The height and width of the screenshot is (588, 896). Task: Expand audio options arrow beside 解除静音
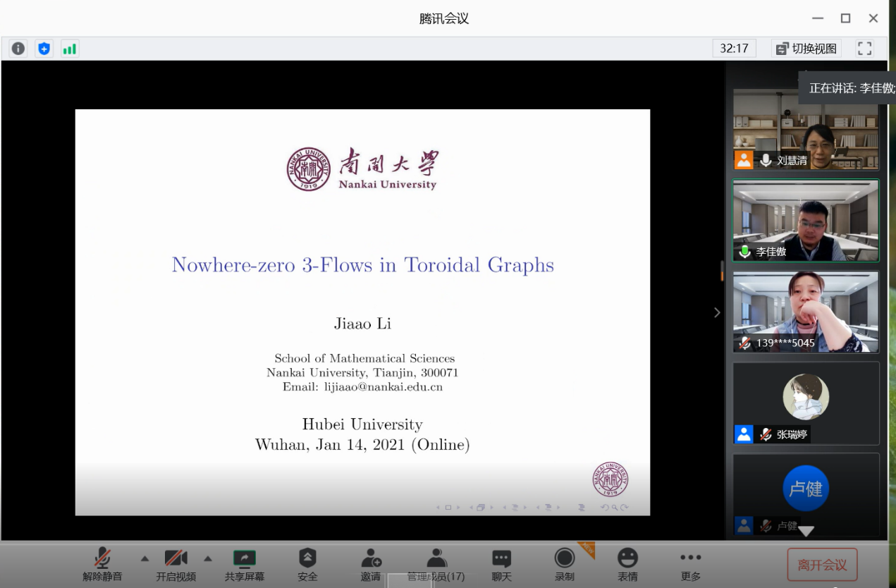click(x=145, y=558)
